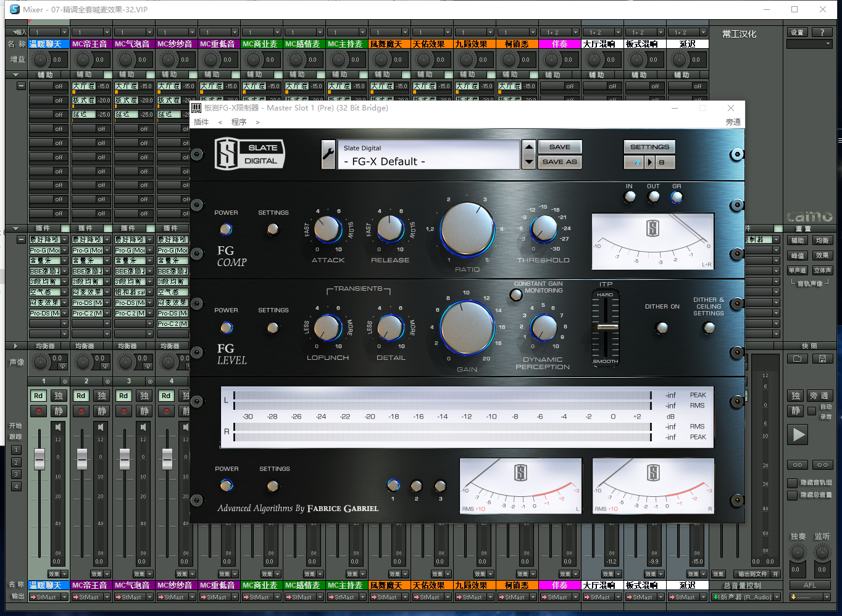Click the SAVE AS preset button
The image size is (842, 616).
(x=560, y=162)
